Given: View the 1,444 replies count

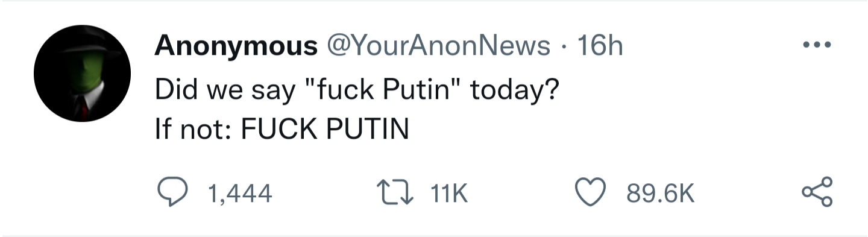Looking at the screenshot, I should [x=239, y=194].
